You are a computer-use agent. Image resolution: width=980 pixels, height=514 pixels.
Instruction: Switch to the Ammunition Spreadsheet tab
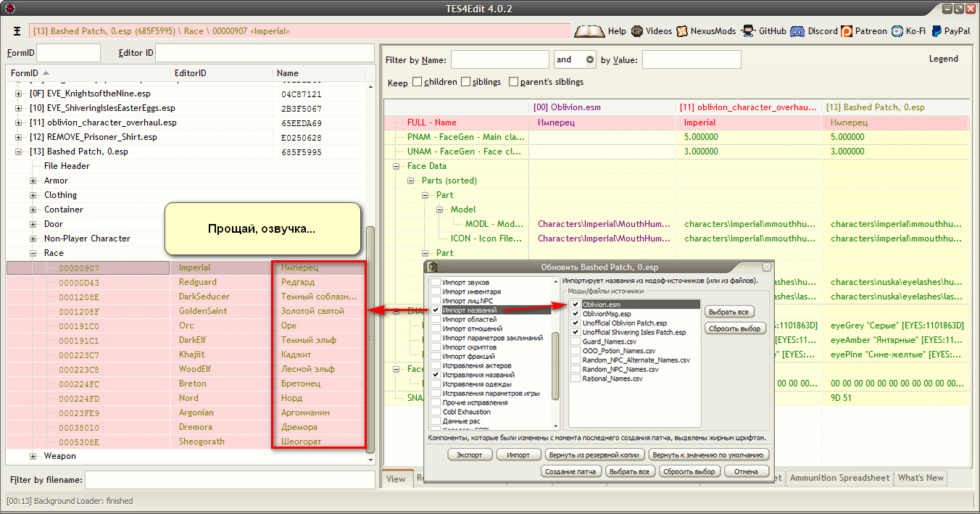click(x=839, y=478)
